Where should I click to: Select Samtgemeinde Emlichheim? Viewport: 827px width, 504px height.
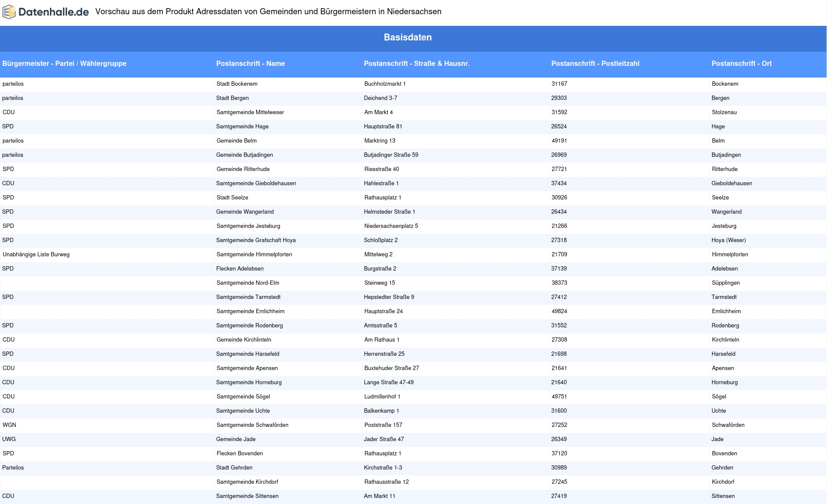[251, 311]
